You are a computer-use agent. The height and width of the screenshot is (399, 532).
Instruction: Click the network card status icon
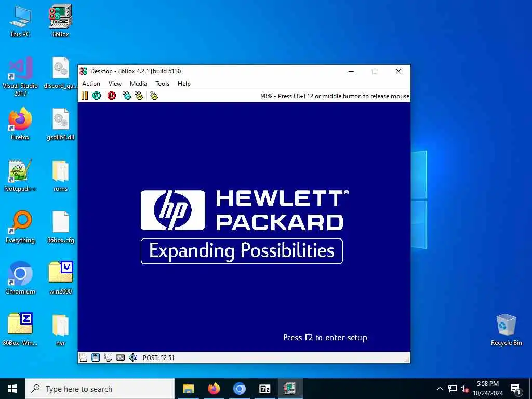[x=121, y=357]
